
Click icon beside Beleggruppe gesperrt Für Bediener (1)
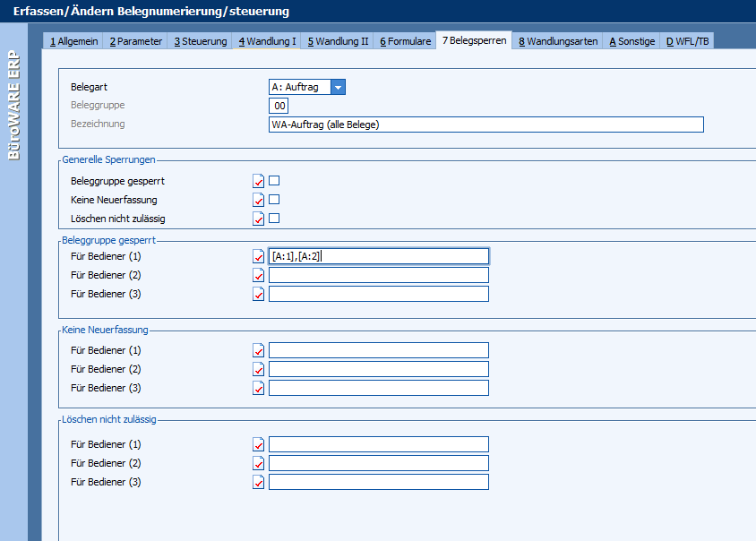[259, 256]
